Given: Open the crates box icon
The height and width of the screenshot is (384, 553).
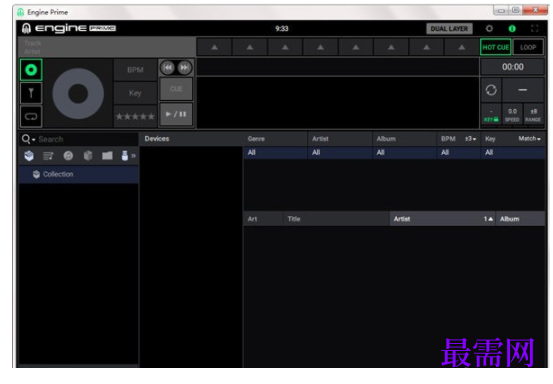Looking at the screenshot, I should point(88,156).
